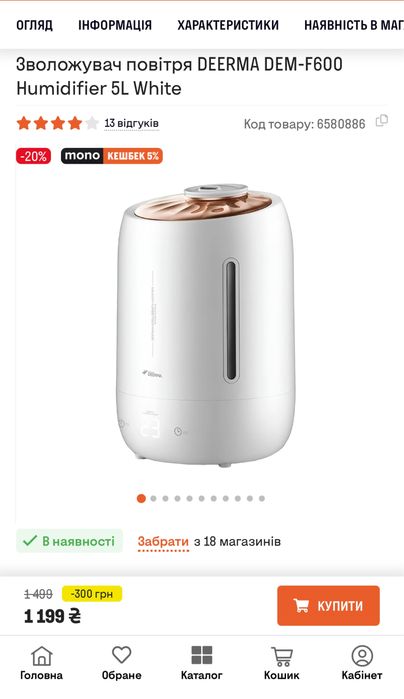Click the -20% discount badge

tap(34, 156)
